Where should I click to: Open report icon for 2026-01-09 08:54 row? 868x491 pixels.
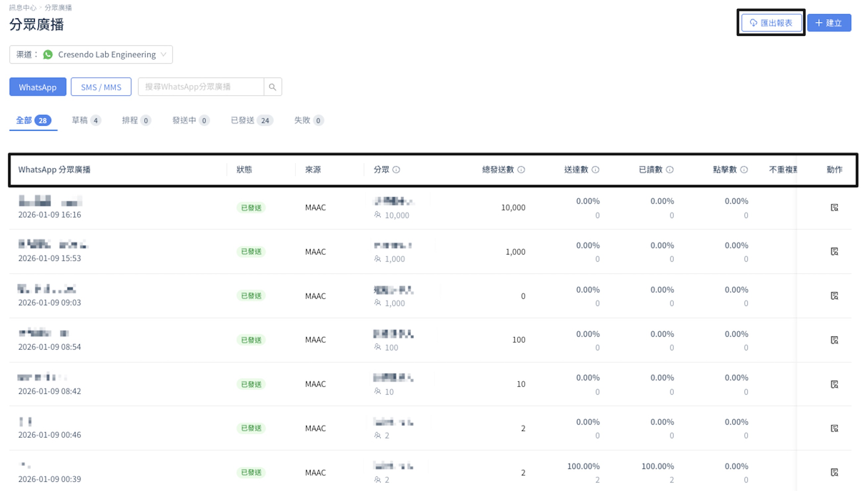[834, 340]
